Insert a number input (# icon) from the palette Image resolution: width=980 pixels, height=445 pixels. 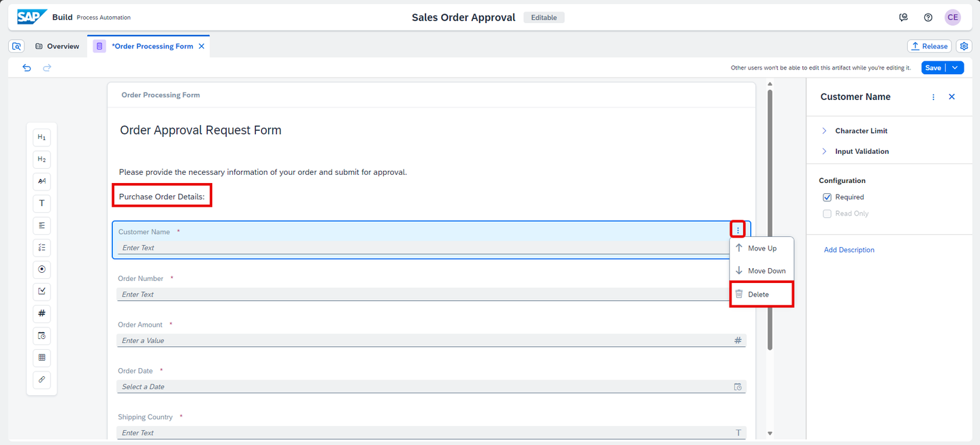click(x=42, y=313)
